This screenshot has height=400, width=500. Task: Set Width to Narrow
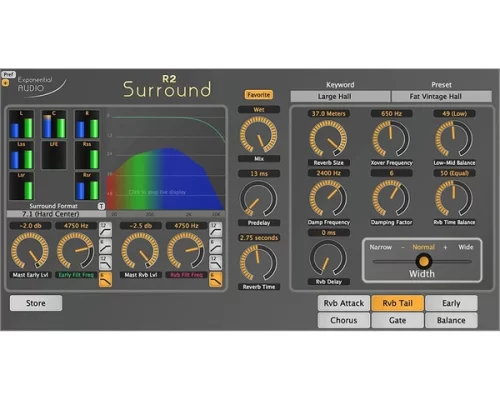click(381, 247)
